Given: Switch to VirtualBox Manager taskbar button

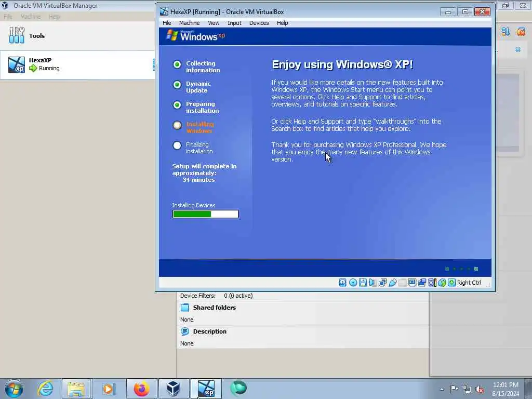Looking at the screenshot, I should coord(174,389).
